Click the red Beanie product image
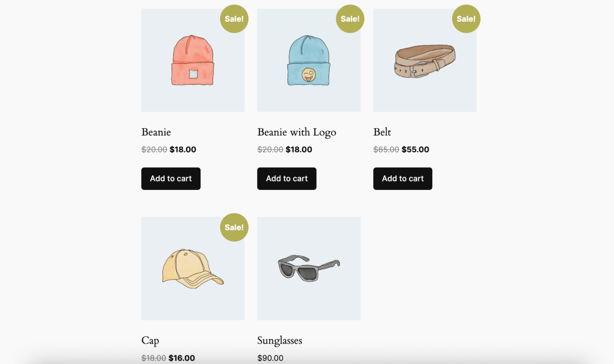This screenshot has height=364, width=614. pos(193,60)
